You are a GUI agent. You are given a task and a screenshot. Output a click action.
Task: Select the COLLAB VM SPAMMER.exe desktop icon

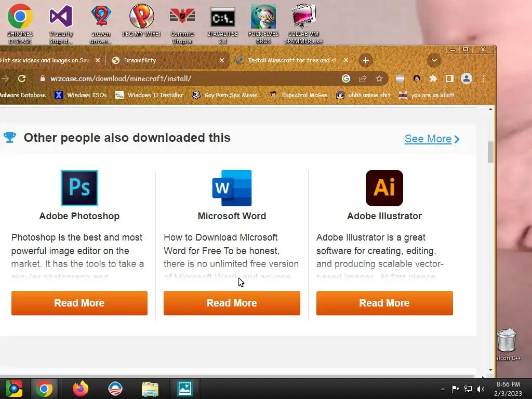(x=303, y=24)
